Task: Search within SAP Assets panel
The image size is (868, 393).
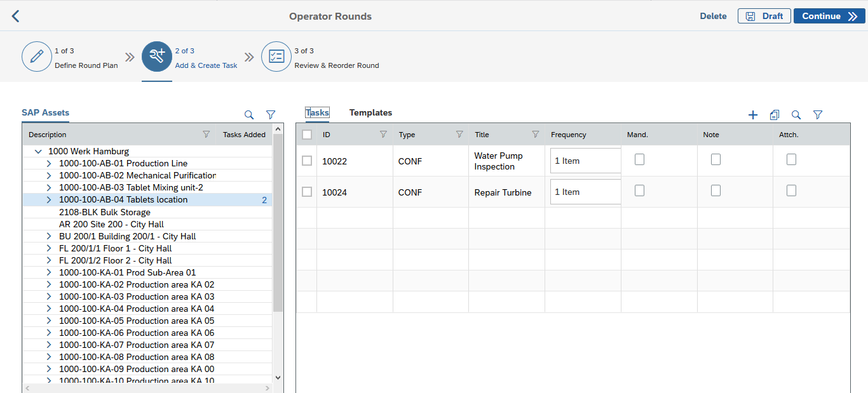Action: [x=249, y=115]
